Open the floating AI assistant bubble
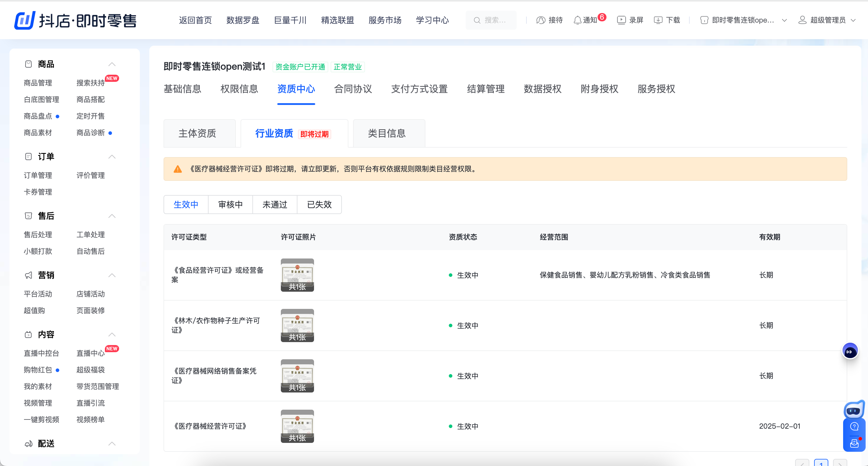Screen dimensions: 868x466 [x=850, y=350]
